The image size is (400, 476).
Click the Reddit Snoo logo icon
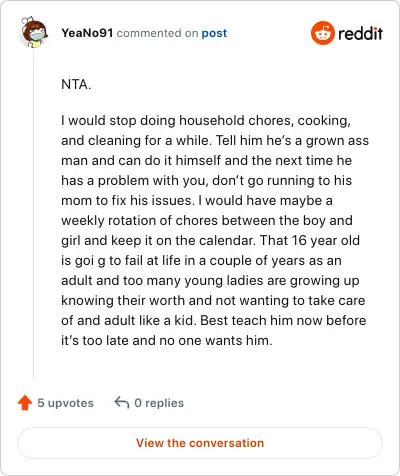point(322,33)
